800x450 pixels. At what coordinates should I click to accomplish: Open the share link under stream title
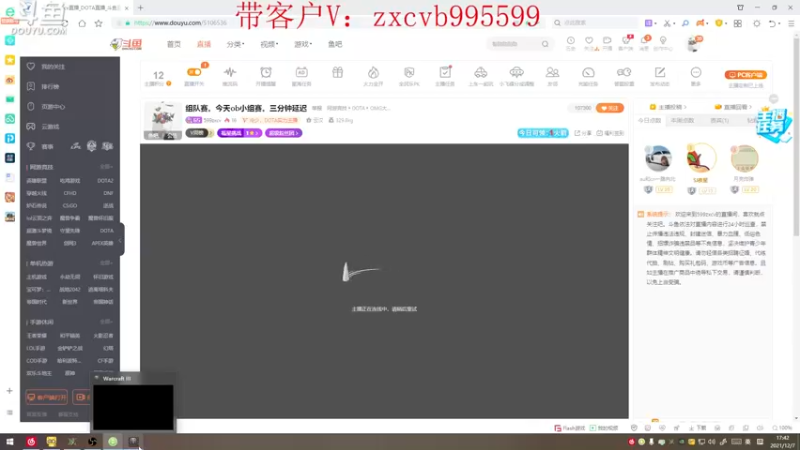click(583, 133)
